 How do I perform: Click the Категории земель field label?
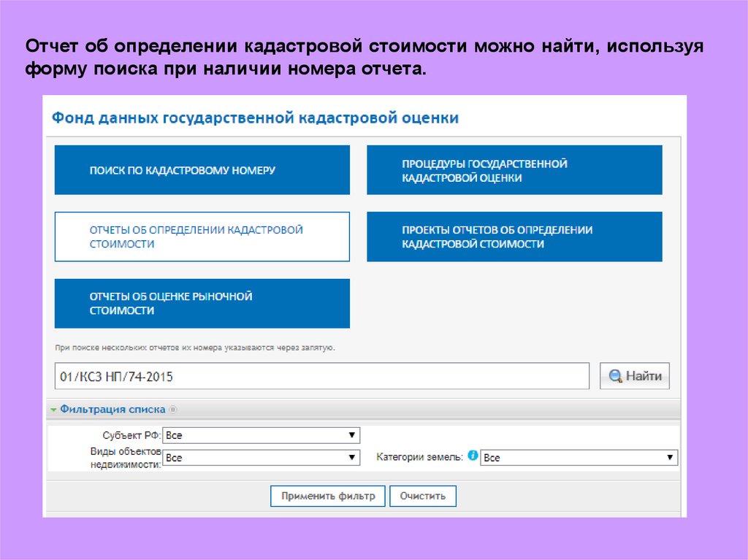(x=419, y=457)
